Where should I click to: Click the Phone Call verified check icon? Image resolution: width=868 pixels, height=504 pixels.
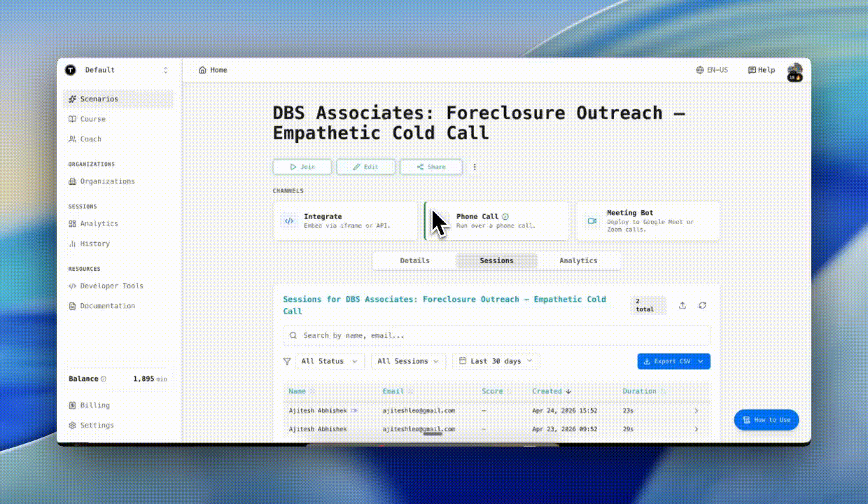pyautogui.click(x=505, y=217)
